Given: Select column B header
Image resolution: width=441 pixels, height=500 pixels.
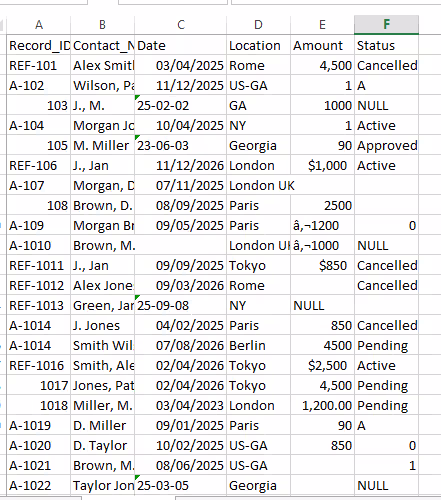Looking at the screenshot, I should click(x=102, y=25).
